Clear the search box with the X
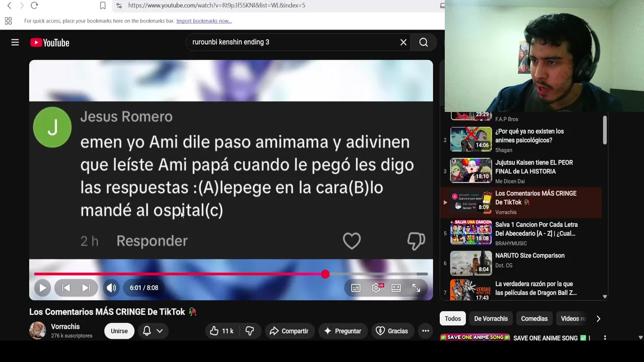The width and height of the screenshot is (644, 362). click(404, 42)
